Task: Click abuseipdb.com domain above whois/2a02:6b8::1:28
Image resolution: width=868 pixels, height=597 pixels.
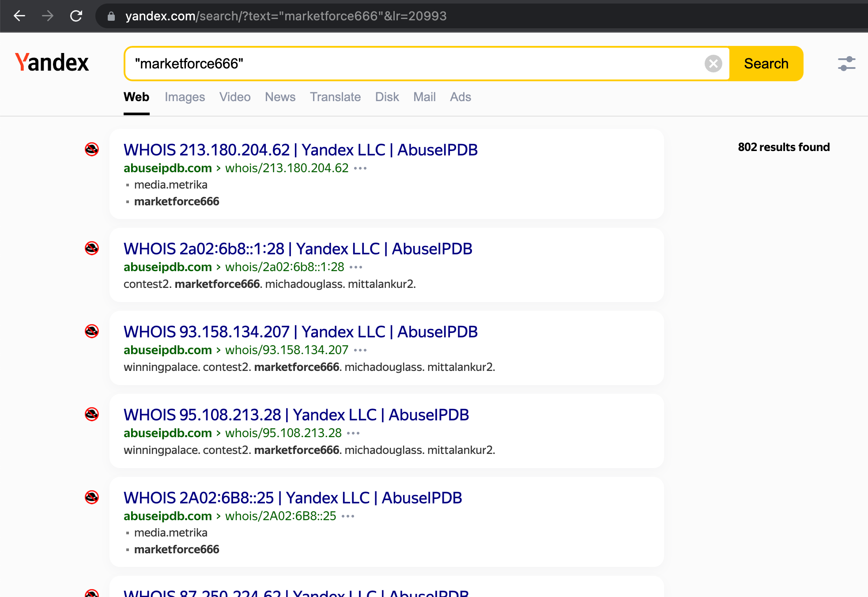Action: coord(168,267)
